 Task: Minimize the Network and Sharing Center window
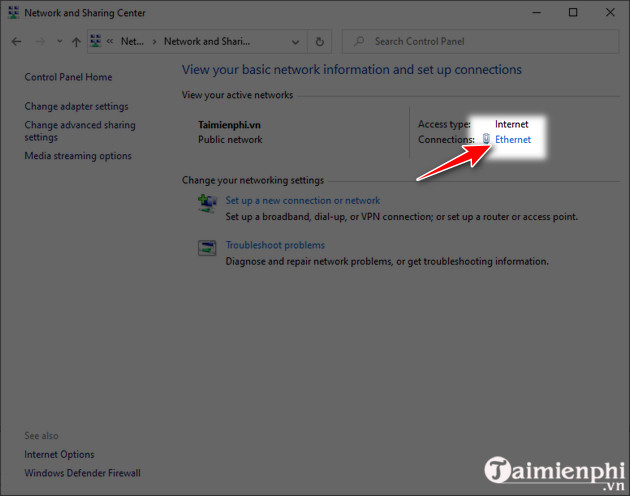pos(536,12)
